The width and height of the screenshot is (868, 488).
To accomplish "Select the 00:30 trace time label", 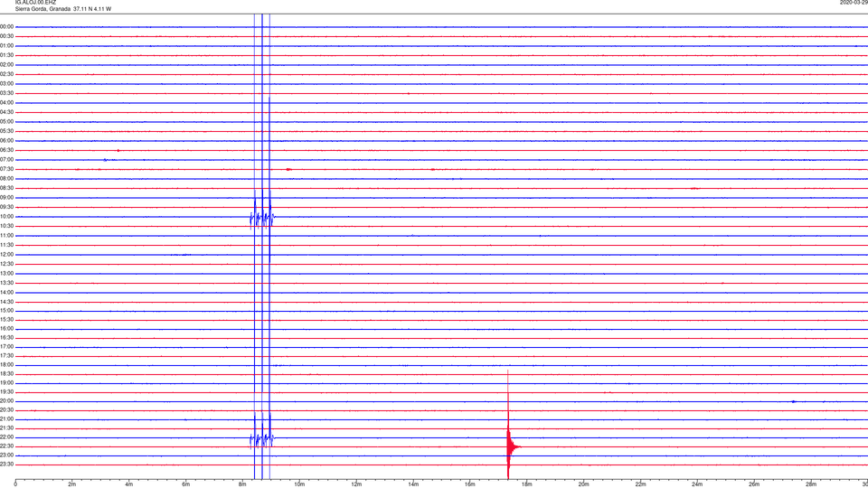I will pyautogui.click(x=7, y=36).
